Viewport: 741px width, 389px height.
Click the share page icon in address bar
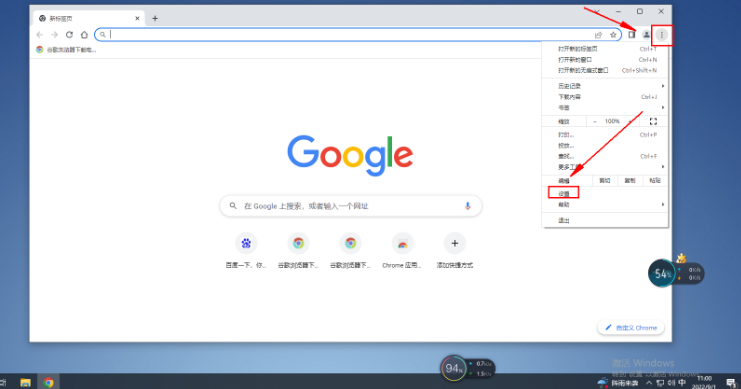click(x=598, y=35)
